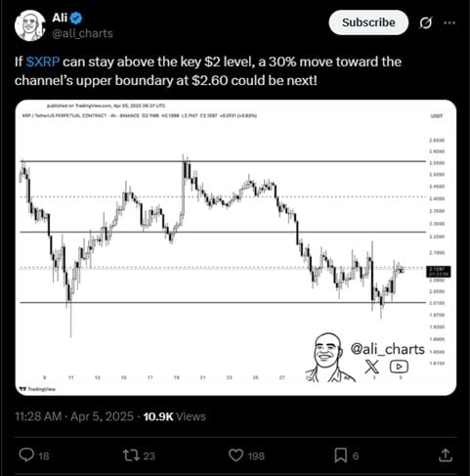
Task: Open the three-dot more options menu
Action: pos(449,22)
